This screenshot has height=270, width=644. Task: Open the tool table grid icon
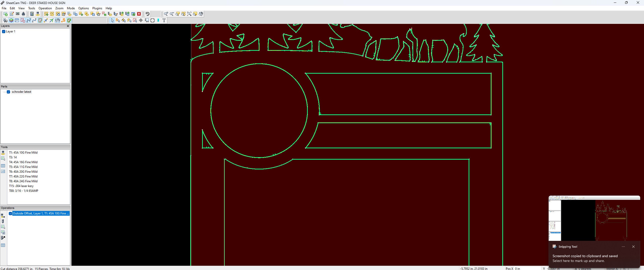[3, 166]
